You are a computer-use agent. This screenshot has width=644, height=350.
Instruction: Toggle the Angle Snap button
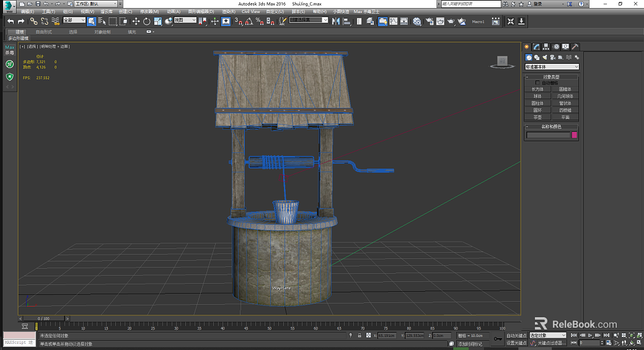(x=249, y=21)
